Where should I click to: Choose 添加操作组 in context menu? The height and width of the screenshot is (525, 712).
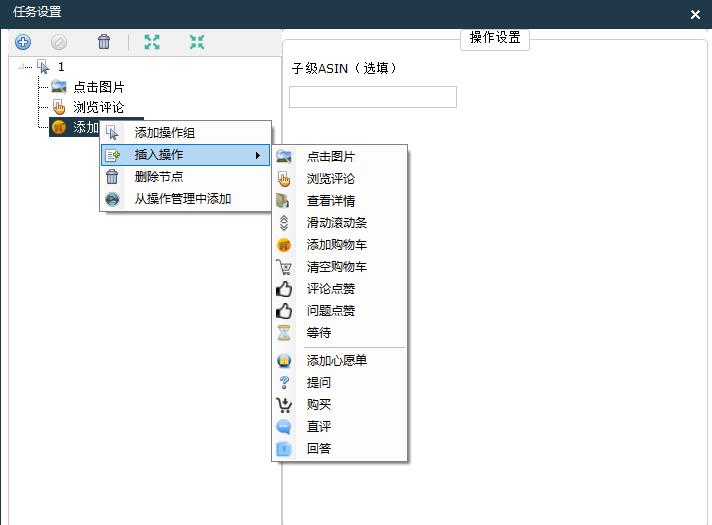[x=185, y=133]
